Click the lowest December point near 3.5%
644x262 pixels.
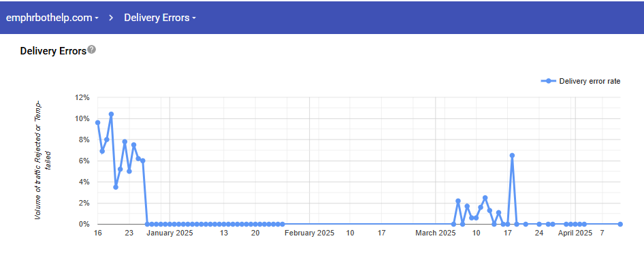[x=116, y=187]
